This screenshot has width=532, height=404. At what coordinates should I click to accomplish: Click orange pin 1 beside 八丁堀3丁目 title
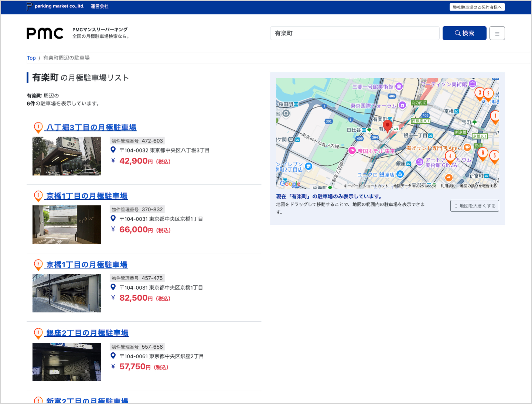click(x=38, y=127)
